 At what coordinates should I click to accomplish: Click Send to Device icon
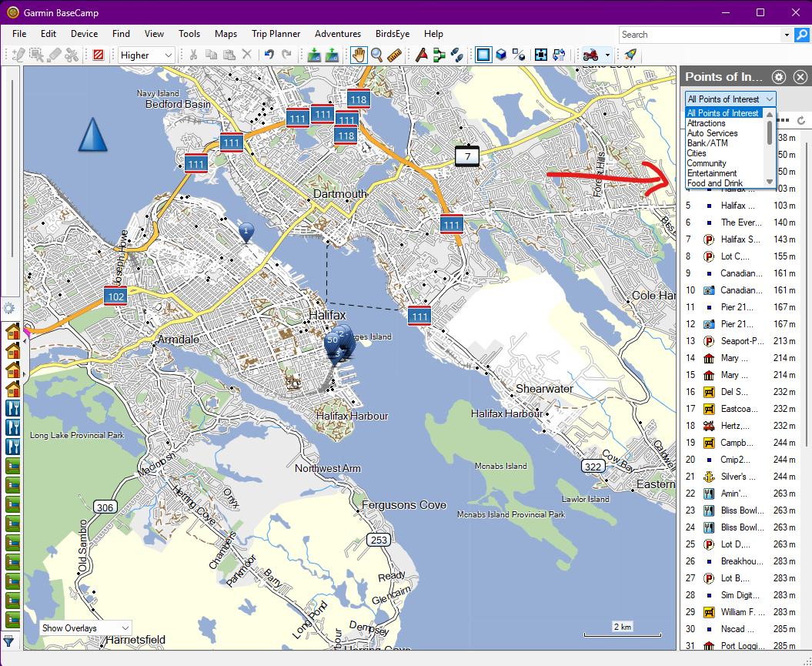click(314, 55)
